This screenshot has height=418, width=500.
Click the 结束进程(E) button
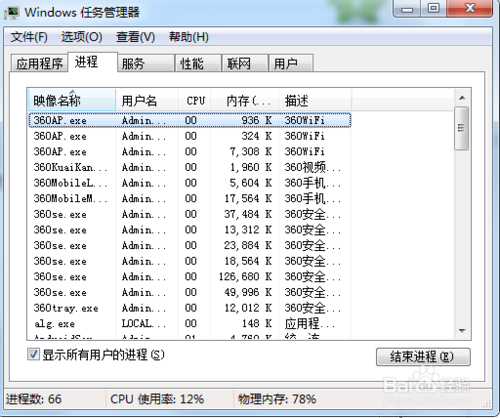[423, 357]
